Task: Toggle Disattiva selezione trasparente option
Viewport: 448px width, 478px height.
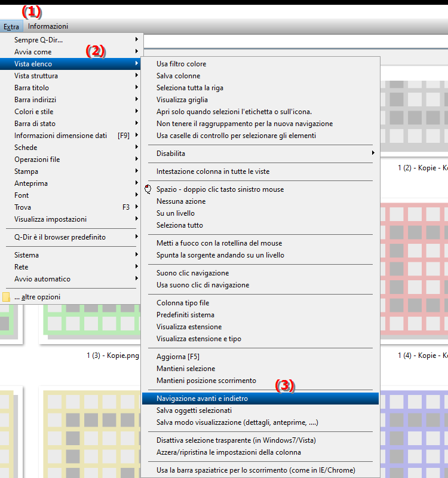Action: [x=260, y=440]
